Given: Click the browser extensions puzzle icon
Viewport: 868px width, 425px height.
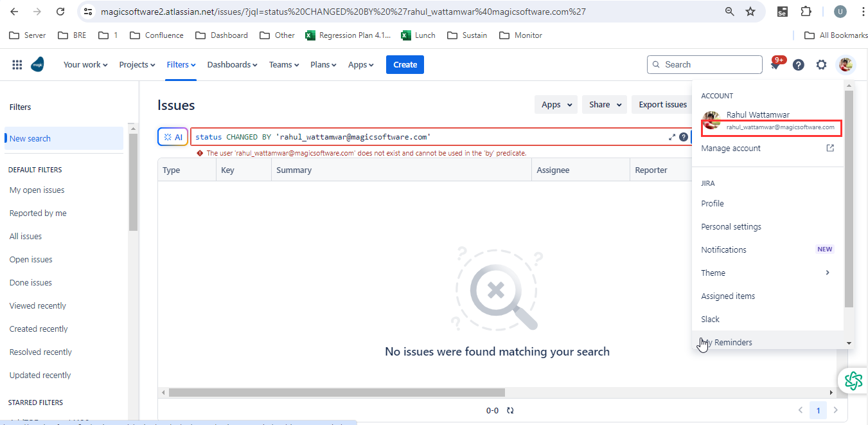Looking at the screenshot, I should (x=806, y=12).
